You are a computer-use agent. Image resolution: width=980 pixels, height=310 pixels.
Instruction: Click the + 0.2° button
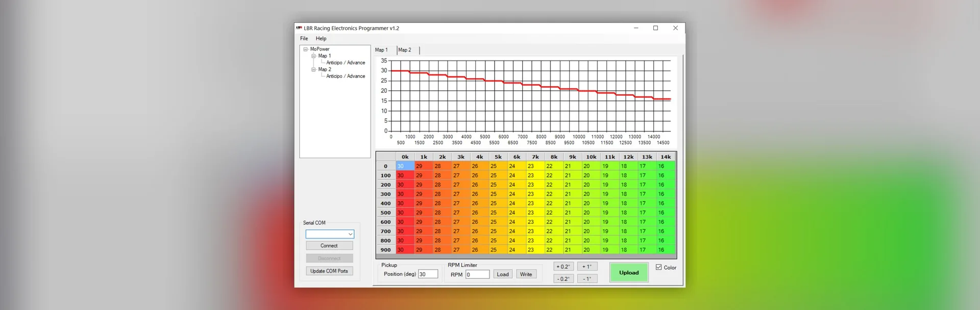tap(563, 267)
